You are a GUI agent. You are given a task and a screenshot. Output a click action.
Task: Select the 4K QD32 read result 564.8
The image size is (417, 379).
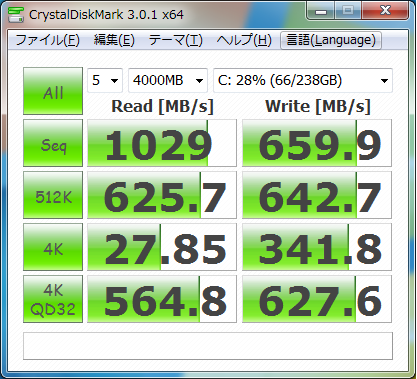point(162,299)
